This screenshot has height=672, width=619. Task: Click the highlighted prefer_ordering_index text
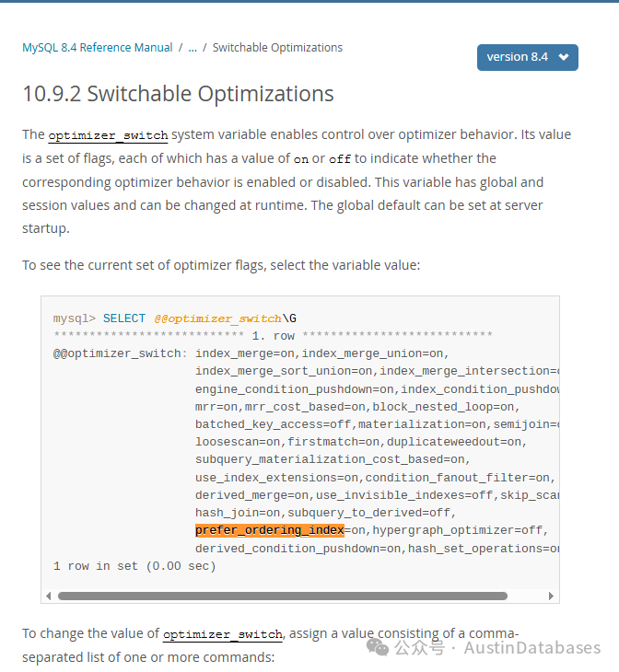(269, 530)
